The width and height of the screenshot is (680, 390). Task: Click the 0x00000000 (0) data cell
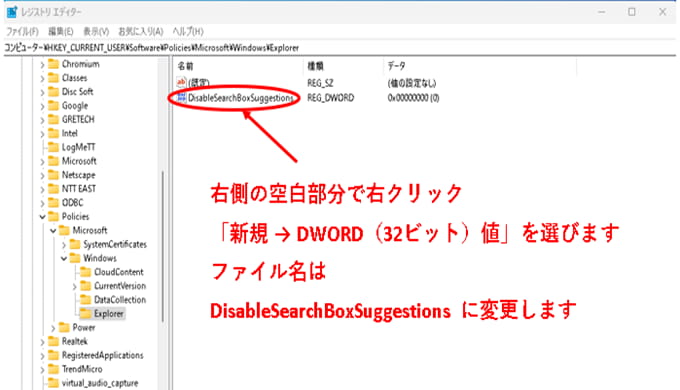pyautogui.click(x=413, y=98)
